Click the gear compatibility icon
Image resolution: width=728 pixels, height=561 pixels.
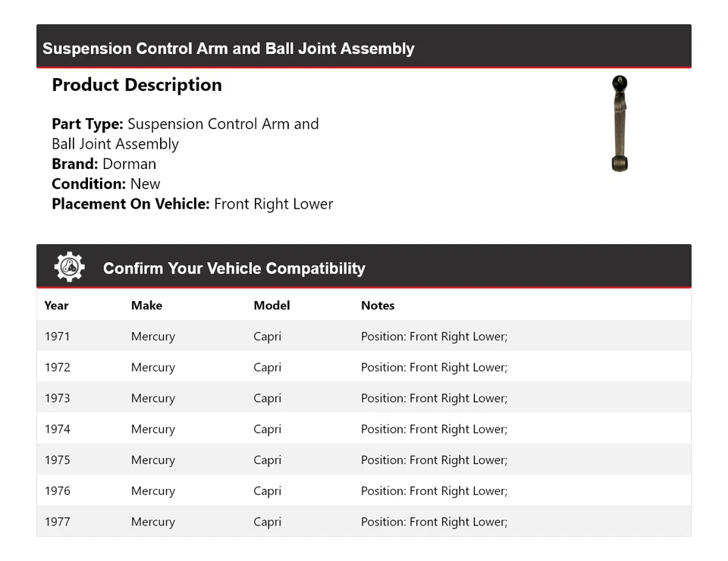pos(69,268)
